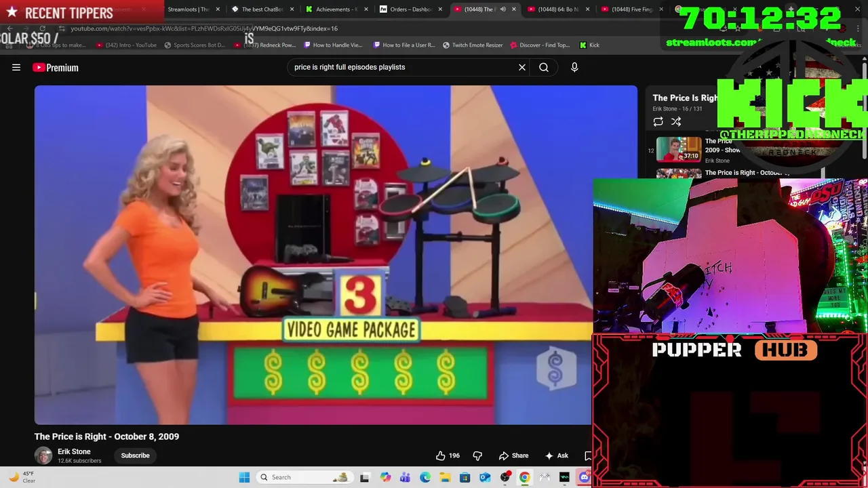Open Microsoft Teams on the taskbar
Viewport: 868px width, 488px height.
pos(405,477)
